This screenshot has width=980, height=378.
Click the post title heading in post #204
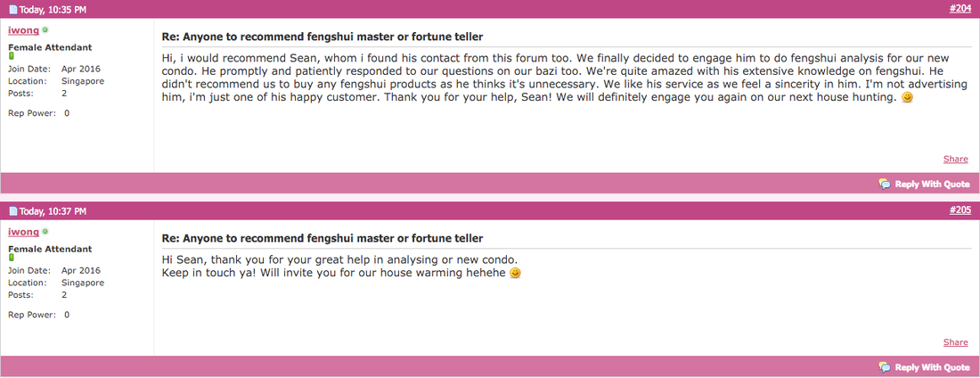pyautogui.click(x=322, y=37)
